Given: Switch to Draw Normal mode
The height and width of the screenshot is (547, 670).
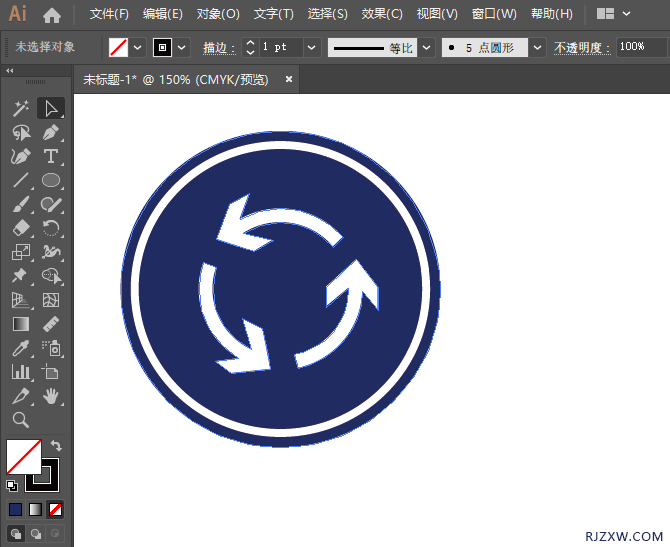Looking at the screenshot, I should (16, 533).
